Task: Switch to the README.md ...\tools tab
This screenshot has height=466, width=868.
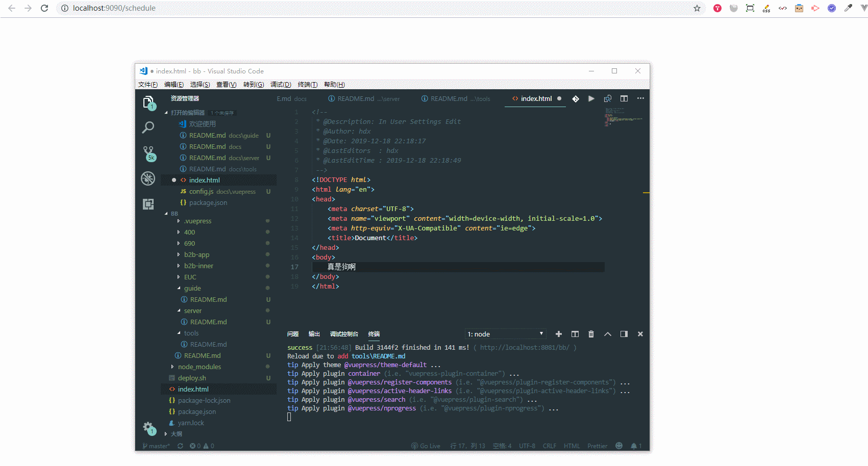Action: point(456,99)
